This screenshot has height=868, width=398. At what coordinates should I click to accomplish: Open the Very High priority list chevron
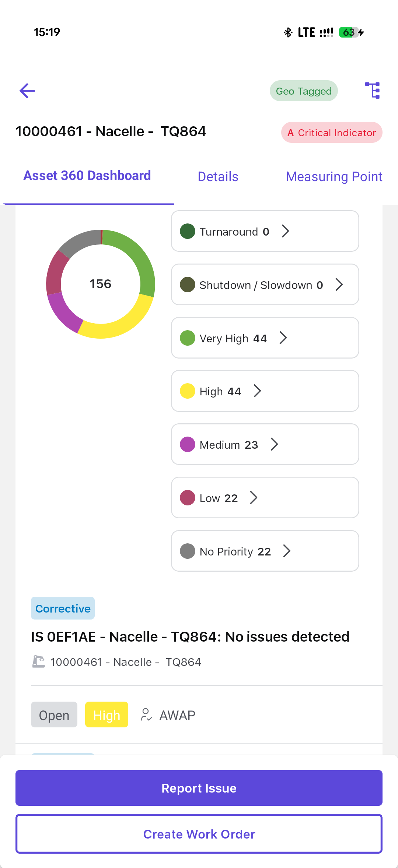[283, 338]
